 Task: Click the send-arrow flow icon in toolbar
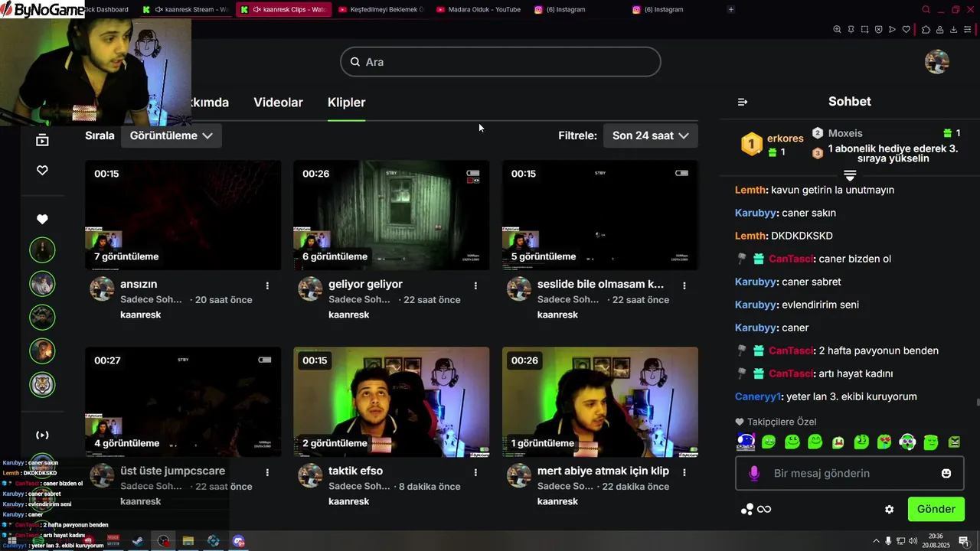(x=892, y=30)
